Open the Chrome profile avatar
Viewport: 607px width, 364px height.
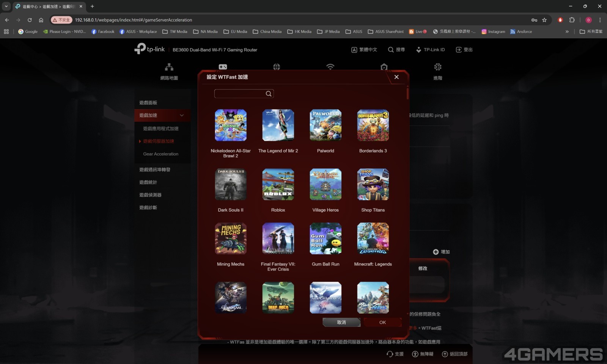[588, 20]
